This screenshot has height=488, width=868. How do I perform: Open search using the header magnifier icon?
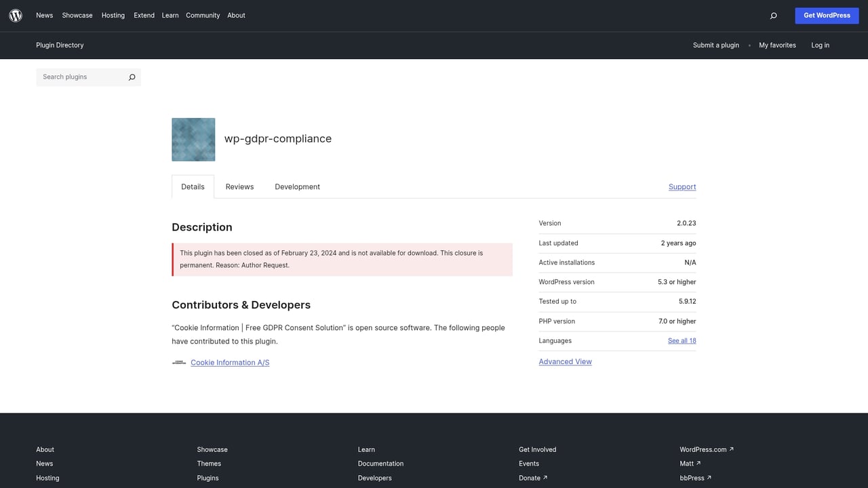click(773, 15)
